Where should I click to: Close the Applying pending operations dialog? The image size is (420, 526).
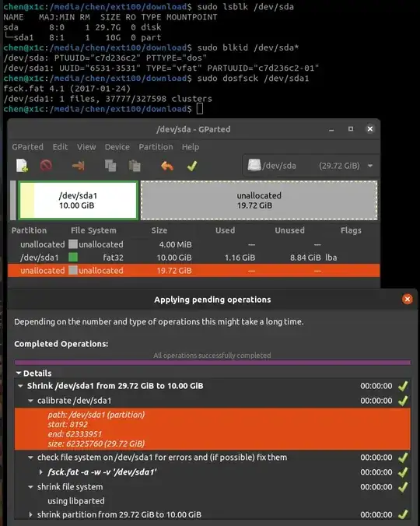coord(408,300)
